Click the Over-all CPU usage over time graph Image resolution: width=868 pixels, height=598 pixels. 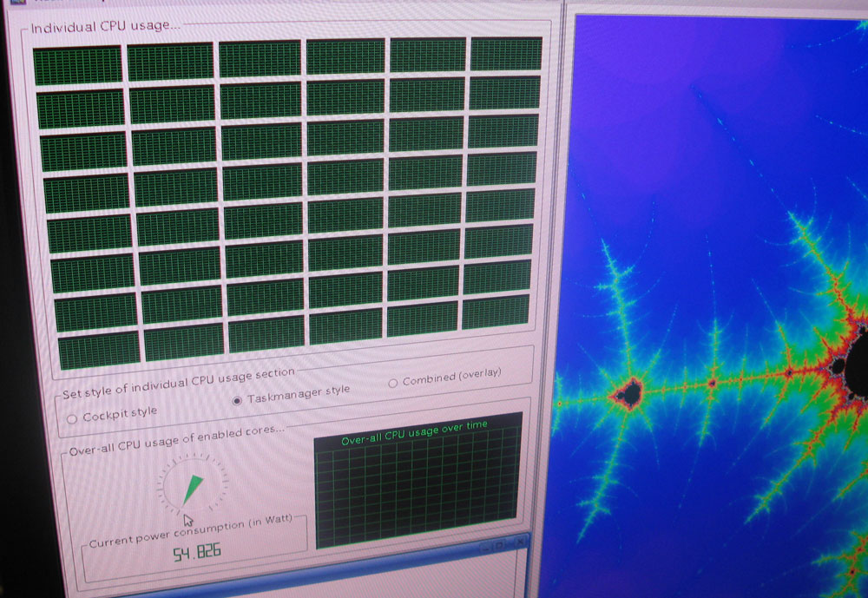[x=418, y=480]
